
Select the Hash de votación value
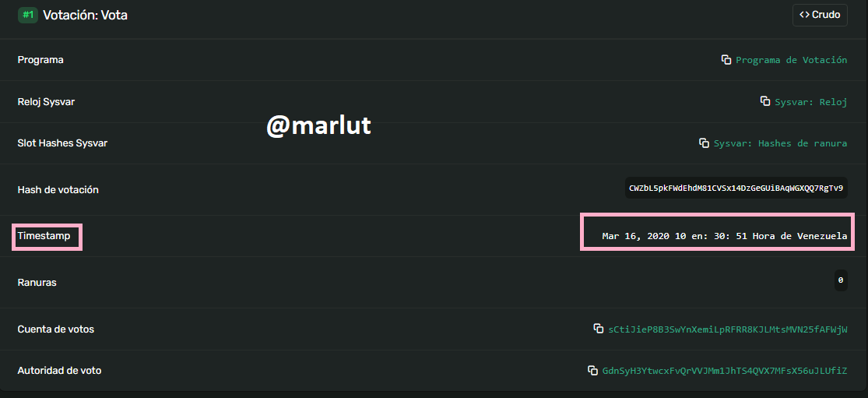[x=736, y=188]
